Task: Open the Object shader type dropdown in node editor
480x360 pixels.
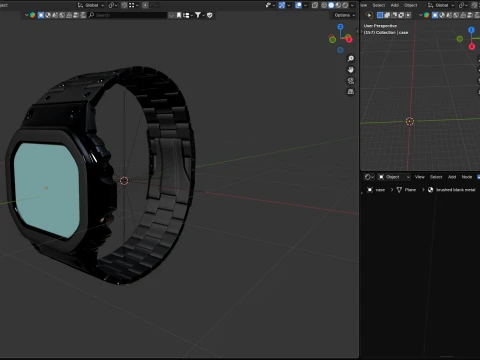Action: (394, 177)
